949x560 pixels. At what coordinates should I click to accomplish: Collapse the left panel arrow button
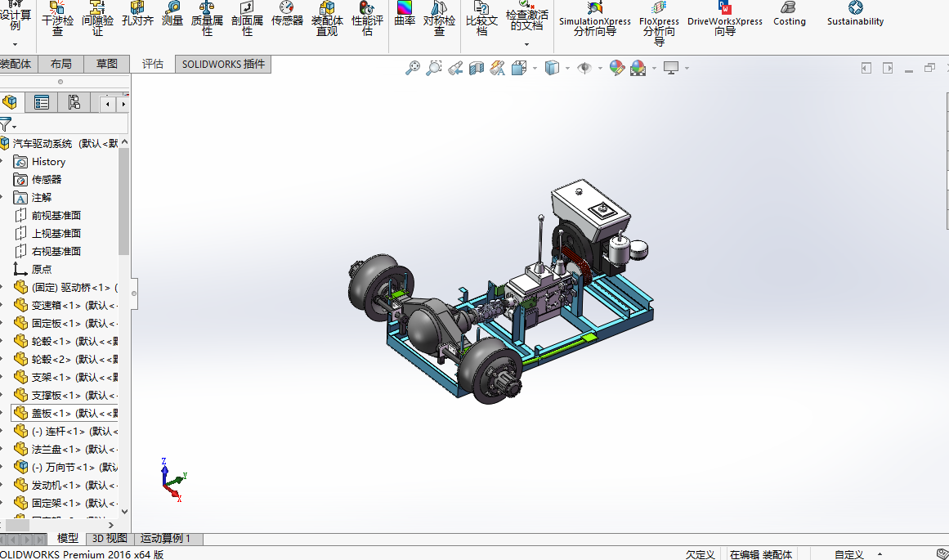click(x=866, y=68)
